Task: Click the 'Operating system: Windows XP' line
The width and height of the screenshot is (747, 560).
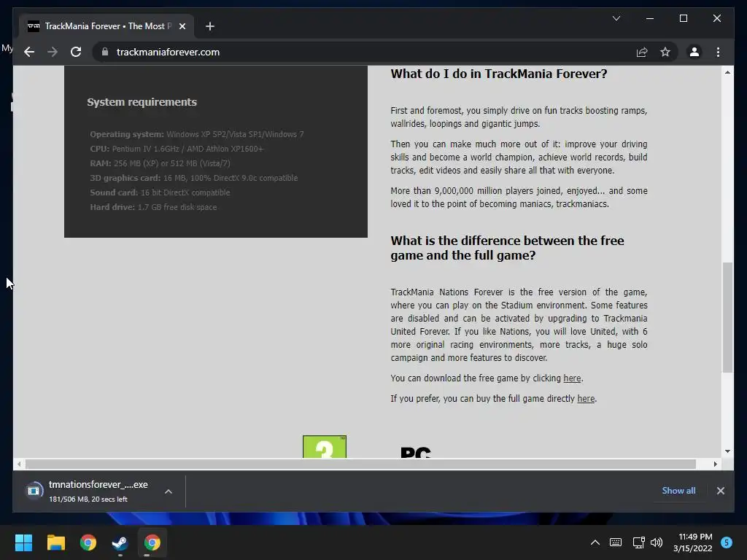Action: tap(197, 134)
